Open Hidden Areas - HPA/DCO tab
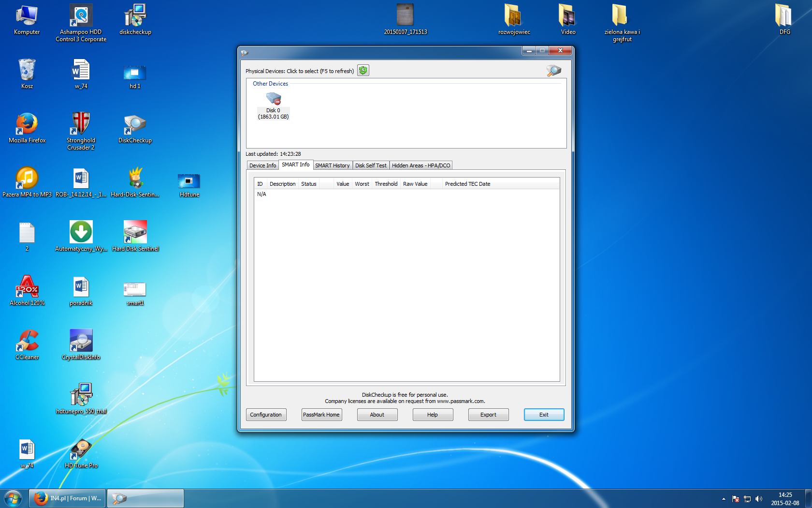This screenshot has width=812, height=508. point(421,165)
